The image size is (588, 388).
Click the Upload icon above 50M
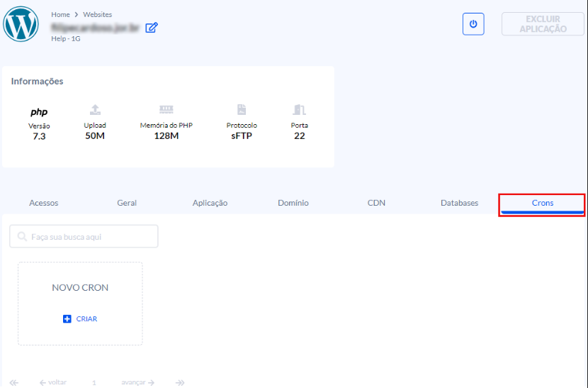point(95,110)
